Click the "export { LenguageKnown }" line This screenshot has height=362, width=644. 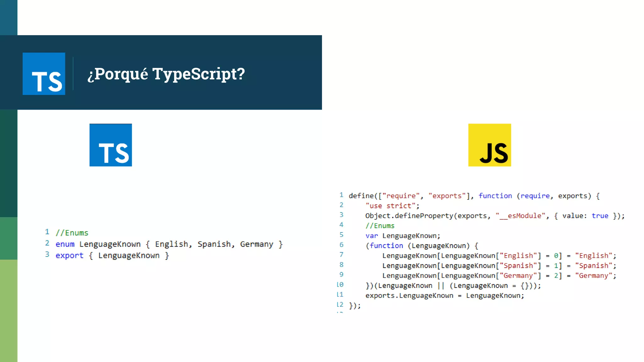pos(112,255)
